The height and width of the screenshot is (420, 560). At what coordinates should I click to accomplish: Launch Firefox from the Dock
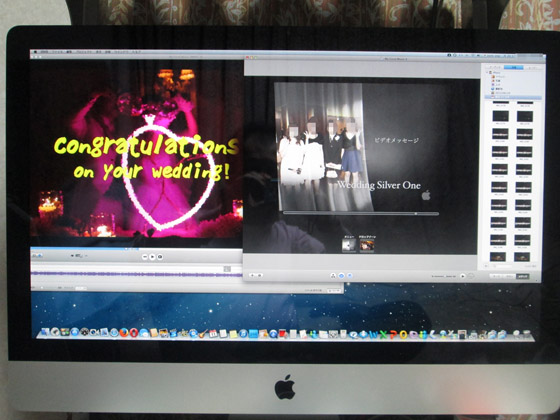124,332
